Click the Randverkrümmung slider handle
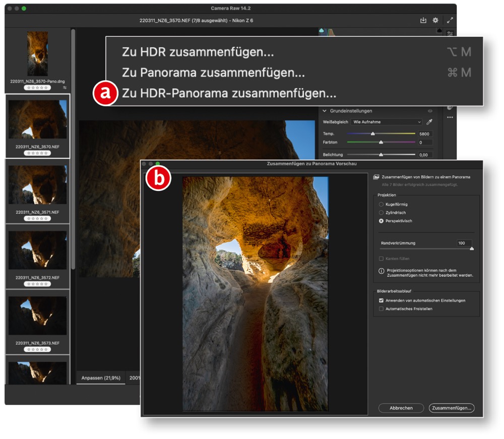Viewport: 504px width, 439px height. pos(472,248)
